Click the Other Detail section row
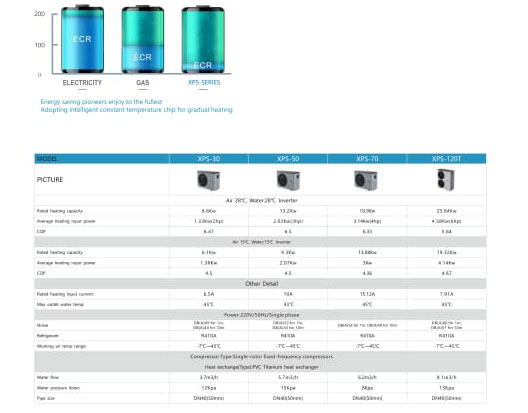 point(260,284)
